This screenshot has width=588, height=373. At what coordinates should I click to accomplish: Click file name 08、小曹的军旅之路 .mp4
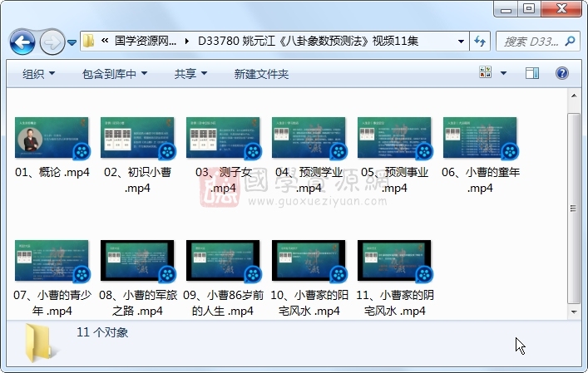tap(137, 303)
